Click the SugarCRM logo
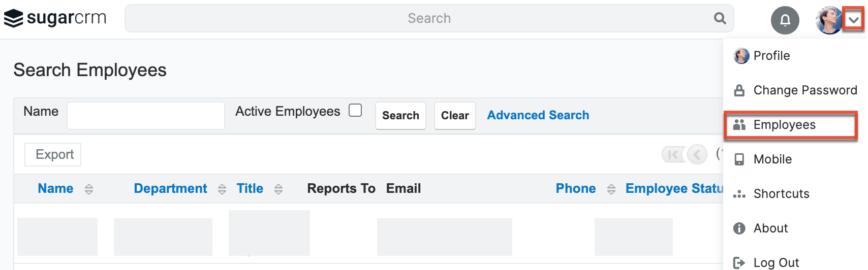The height and width of the screenshot is (270, 868). tap(55, 18)
